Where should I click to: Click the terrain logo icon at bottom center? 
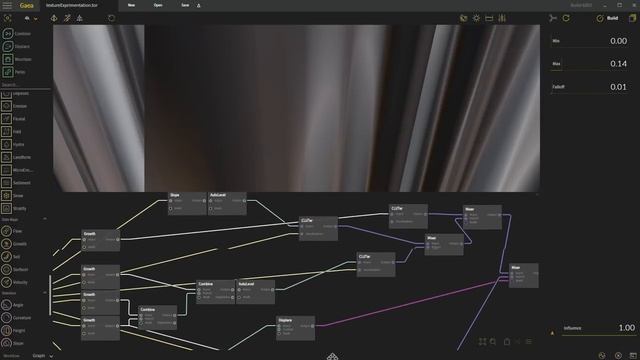click(x=333, y=356)
